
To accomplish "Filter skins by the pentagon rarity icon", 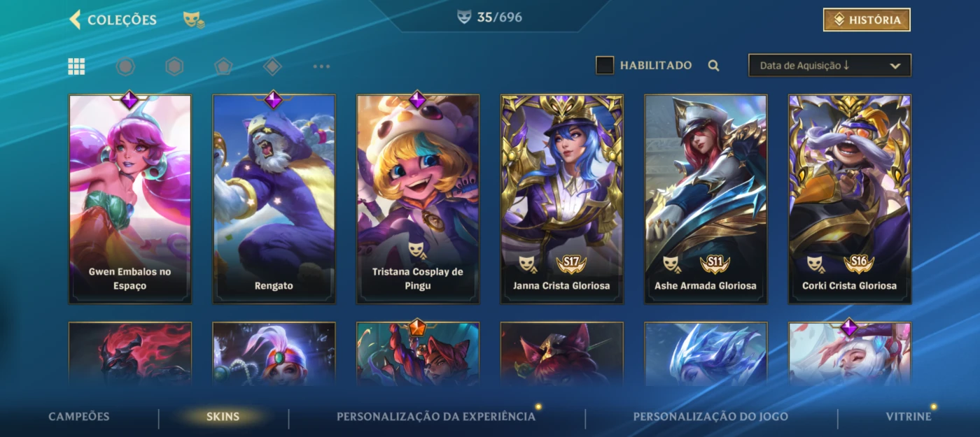I will click(223, 66).
